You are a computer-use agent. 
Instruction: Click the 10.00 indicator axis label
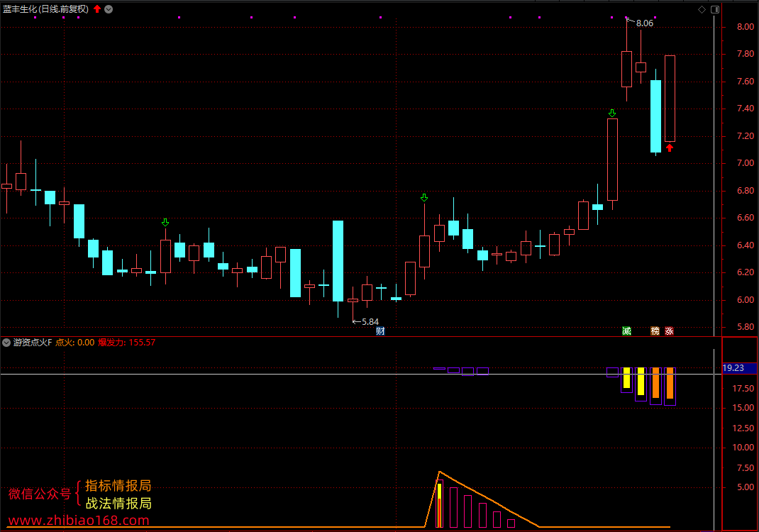coord(743,448)
